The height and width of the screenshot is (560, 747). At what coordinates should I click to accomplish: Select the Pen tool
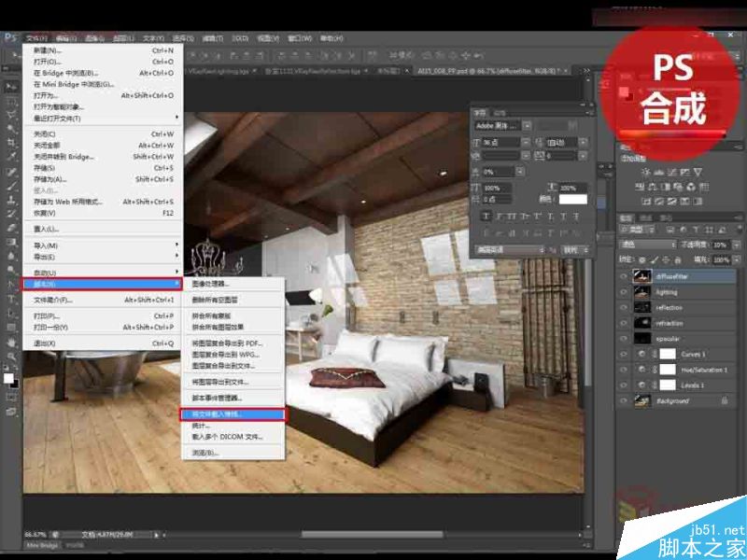[x=11, y=285]
